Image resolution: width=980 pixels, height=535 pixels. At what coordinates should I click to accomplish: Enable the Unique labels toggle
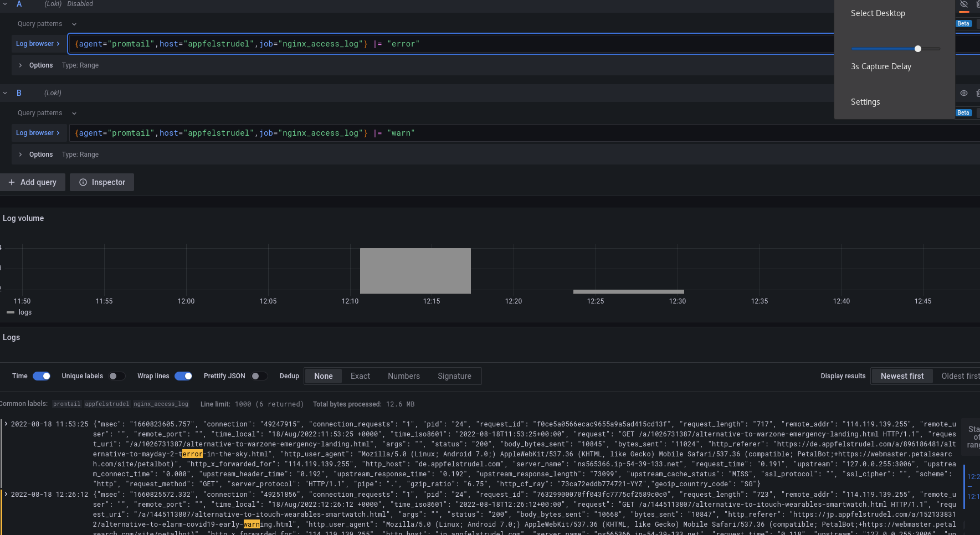117,376
